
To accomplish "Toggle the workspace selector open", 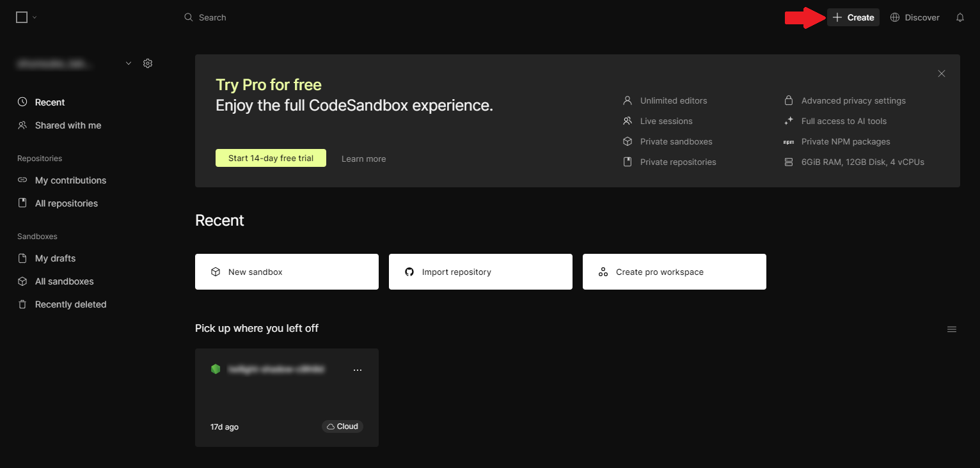I will click(70, 63).
